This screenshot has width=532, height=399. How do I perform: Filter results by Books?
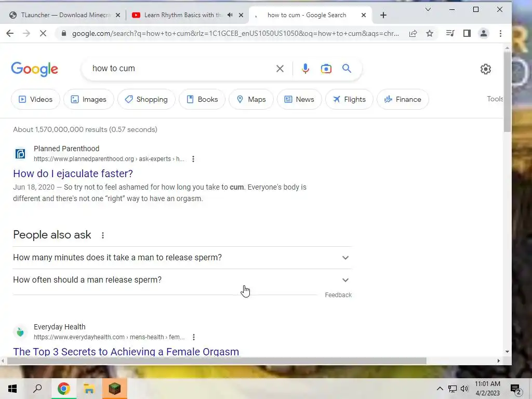point(202,99)
